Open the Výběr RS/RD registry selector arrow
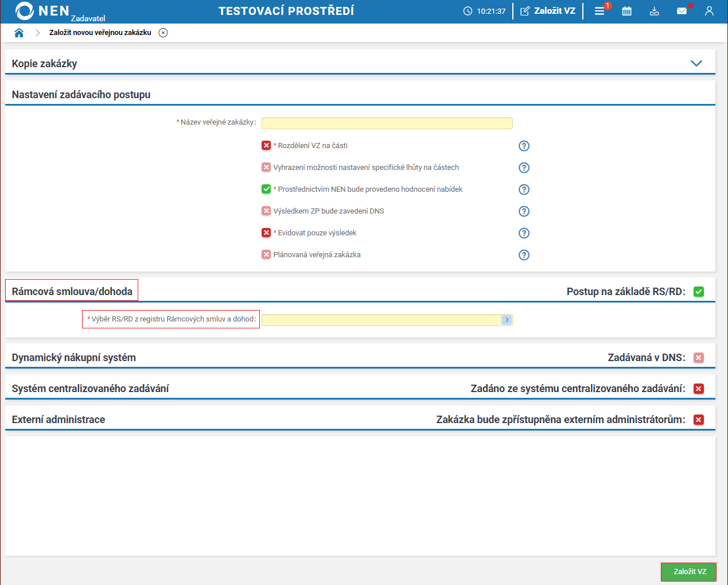The height and width of the screenshot is (585, 728). pyautogui.click(x=507, y=320)
